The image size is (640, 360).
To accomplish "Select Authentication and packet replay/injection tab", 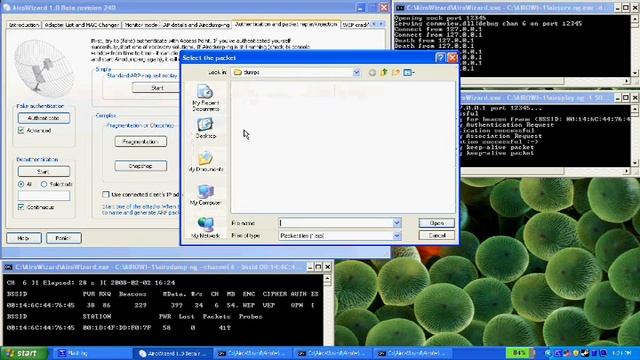I will tap(286, 24).
